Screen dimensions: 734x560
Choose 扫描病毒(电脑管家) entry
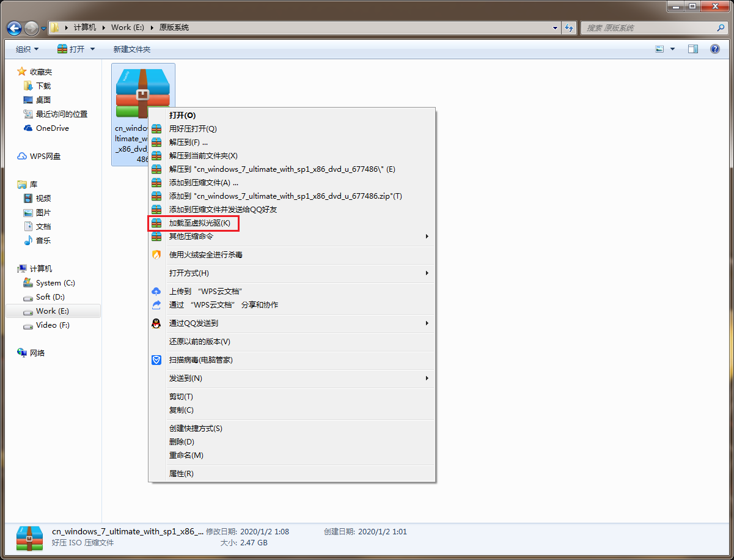(292, 359)
